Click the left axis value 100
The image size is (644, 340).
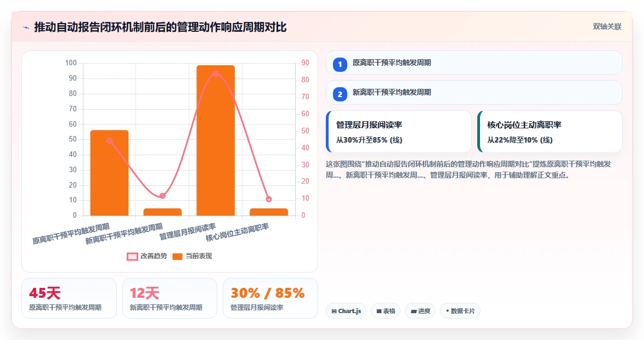point(71,63)
